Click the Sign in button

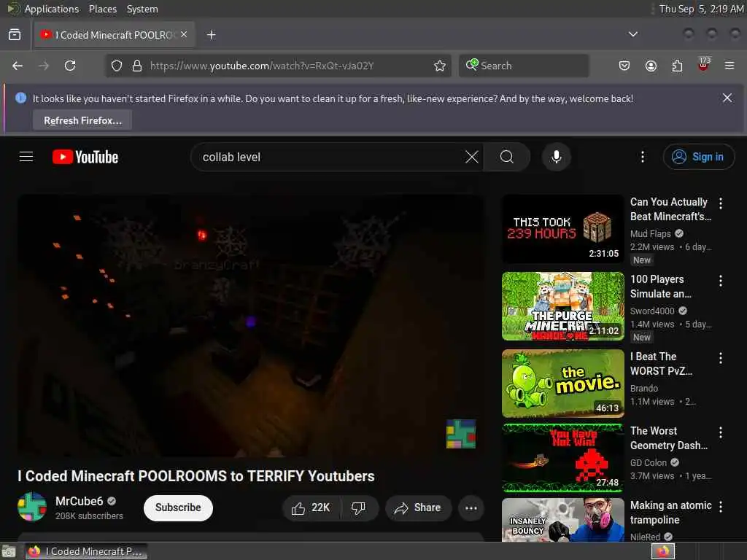coord(698,157)
